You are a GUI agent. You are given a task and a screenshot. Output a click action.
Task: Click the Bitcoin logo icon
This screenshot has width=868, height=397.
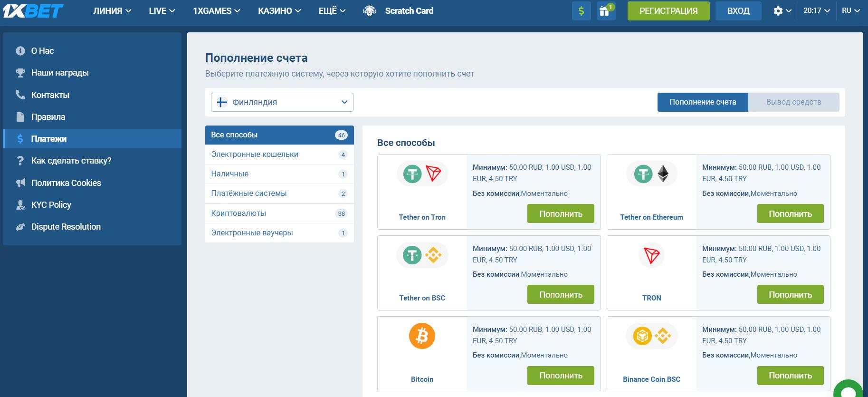[x=422, y=336]
